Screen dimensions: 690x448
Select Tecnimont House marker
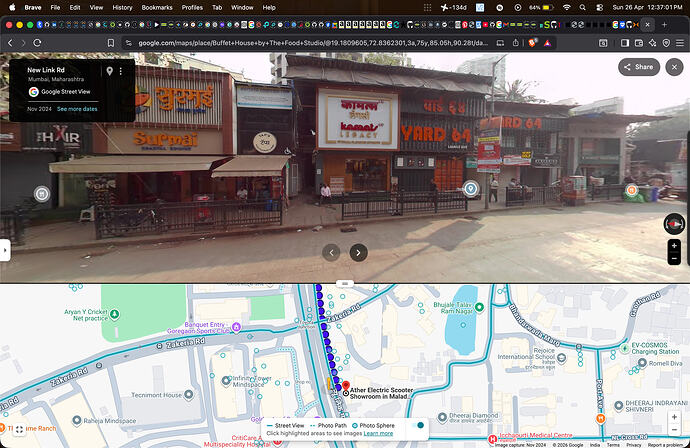click(189, 395)
